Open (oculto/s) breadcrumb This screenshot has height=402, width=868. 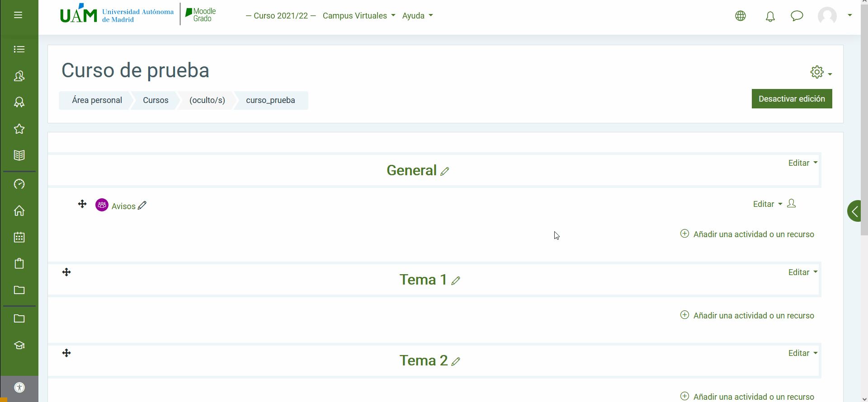[x=207, y=100]
